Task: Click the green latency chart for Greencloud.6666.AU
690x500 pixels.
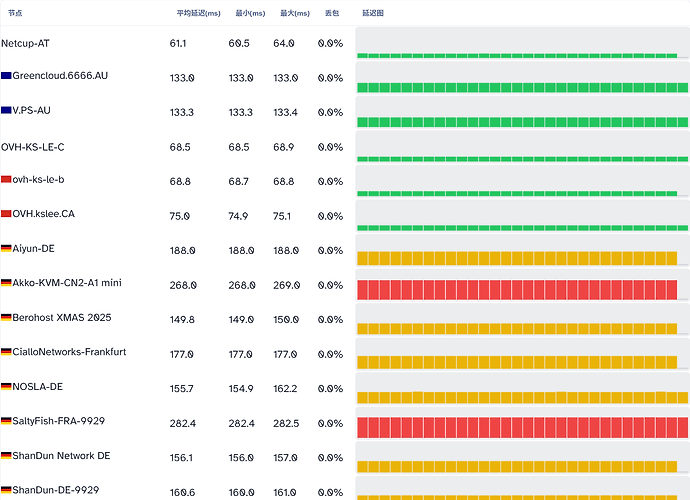Action: coord(522,77)
